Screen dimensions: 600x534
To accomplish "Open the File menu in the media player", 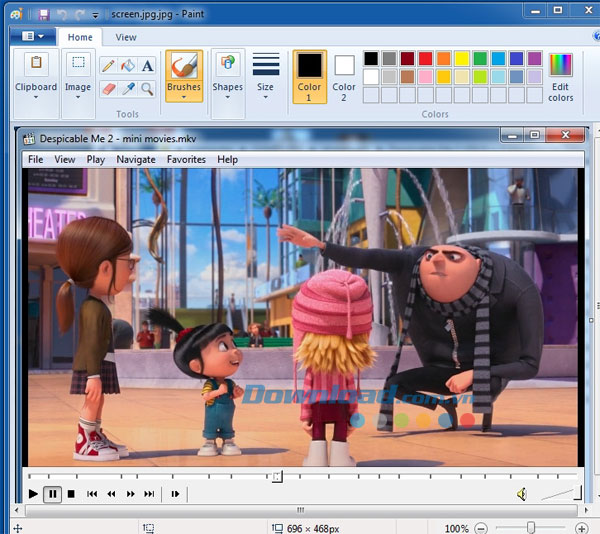I will coord(36,159).
